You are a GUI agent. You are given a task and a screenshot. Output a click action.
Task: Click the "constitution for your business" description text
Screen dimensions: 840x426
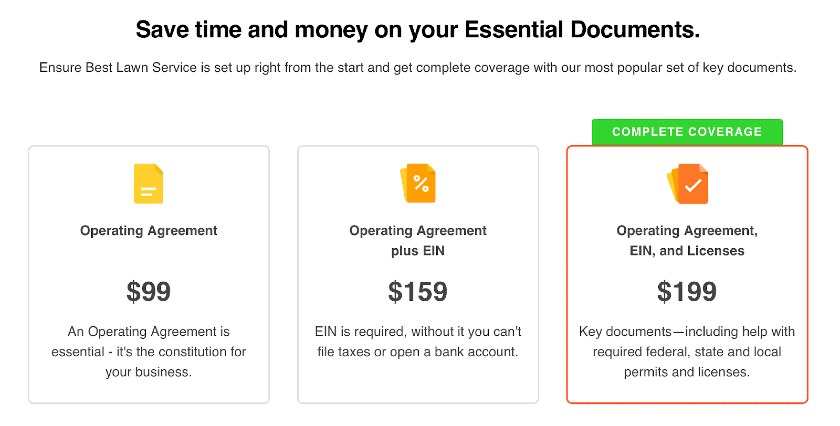click(x=148, y=352)
